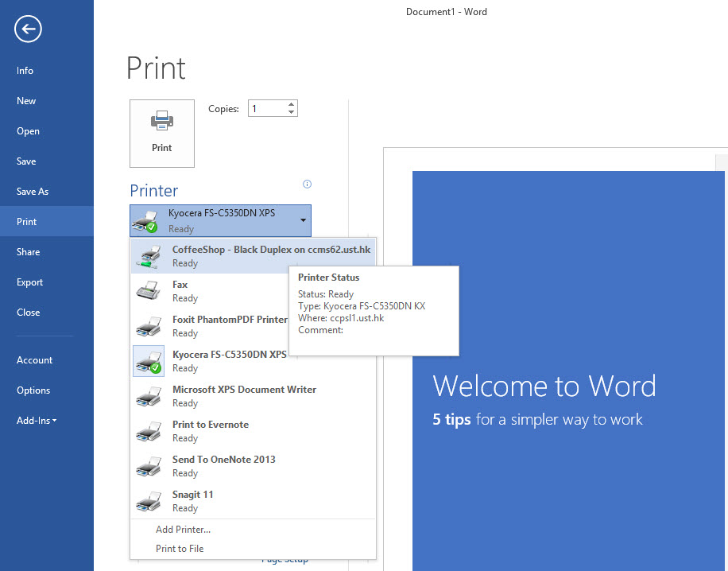Expand the Add-Ins submenu
The image size is (728, 571).
click(37, 421)
